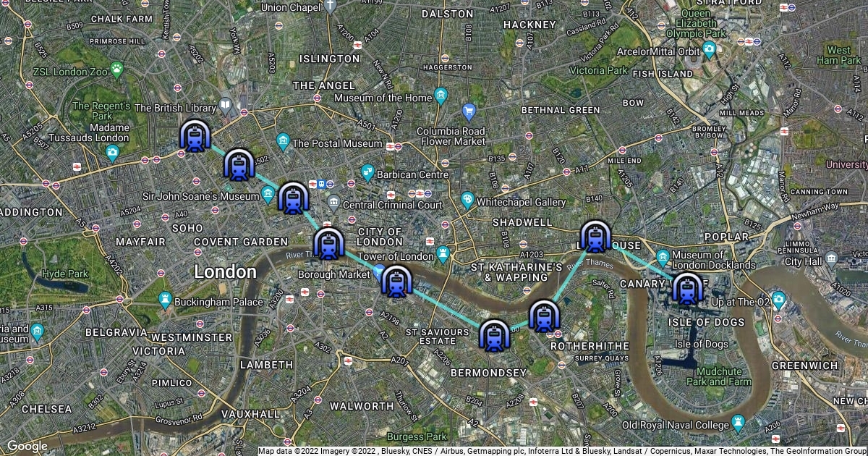Click the ZSL London Zoo paw icon

(117, 68)
